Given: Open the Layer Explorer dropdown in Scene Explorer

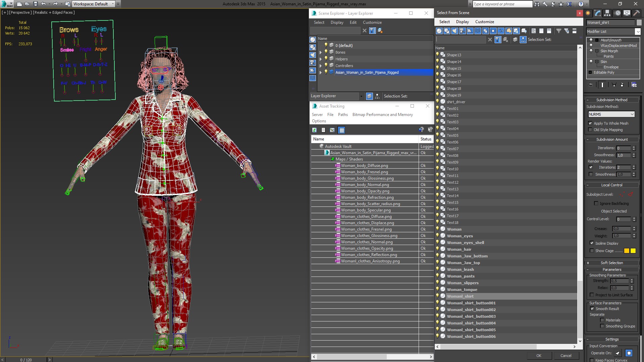Looking at the screenshot, I should point(361,96).
